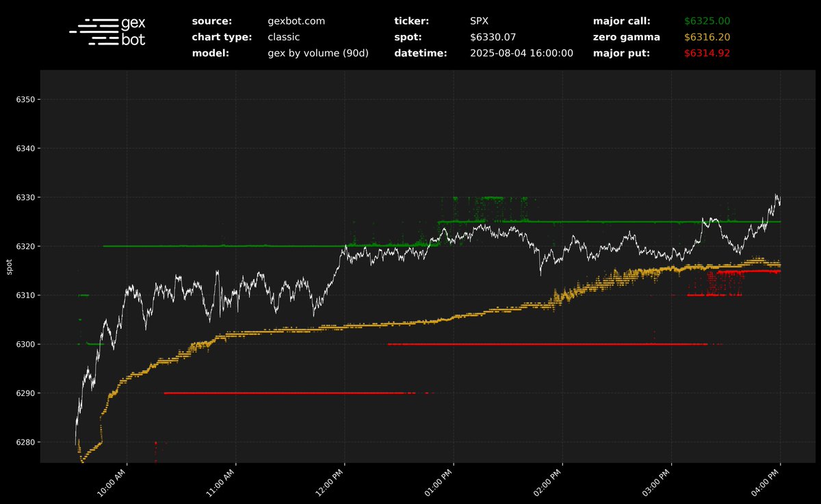
Task: Click y-axis tick label 6280
Action: click(x=25, y=442)
